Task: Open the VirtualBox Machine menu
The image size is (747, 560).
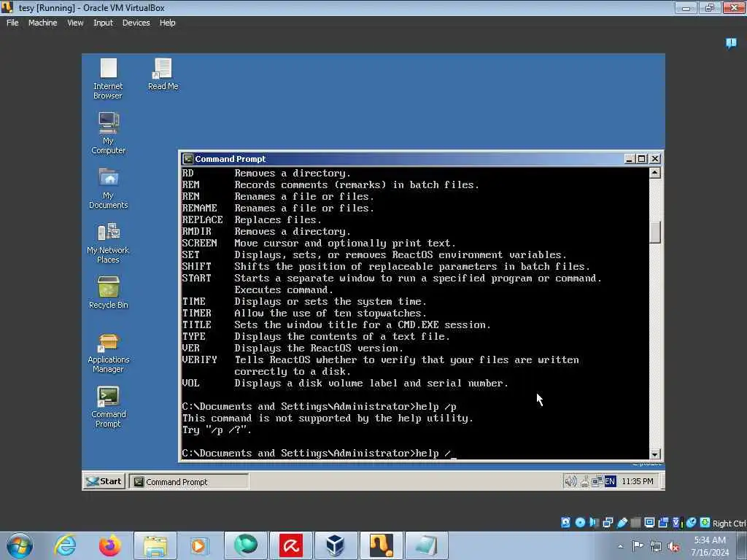Action: coord(42,23)
